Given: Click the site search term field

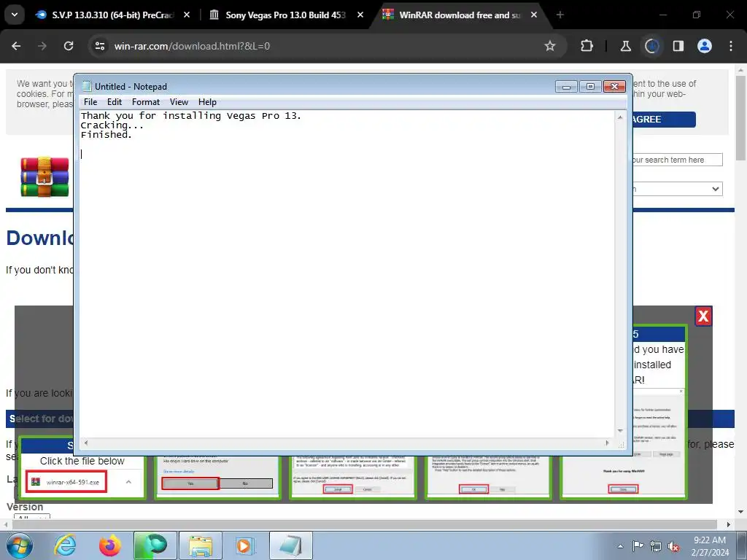Looking at the screenshot, I should coord(677,160).
